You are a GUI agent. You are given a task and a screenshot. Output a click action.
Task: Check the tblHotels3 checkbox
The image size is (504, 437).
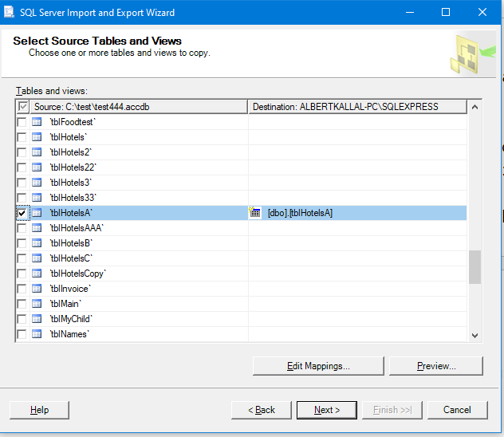22,183
